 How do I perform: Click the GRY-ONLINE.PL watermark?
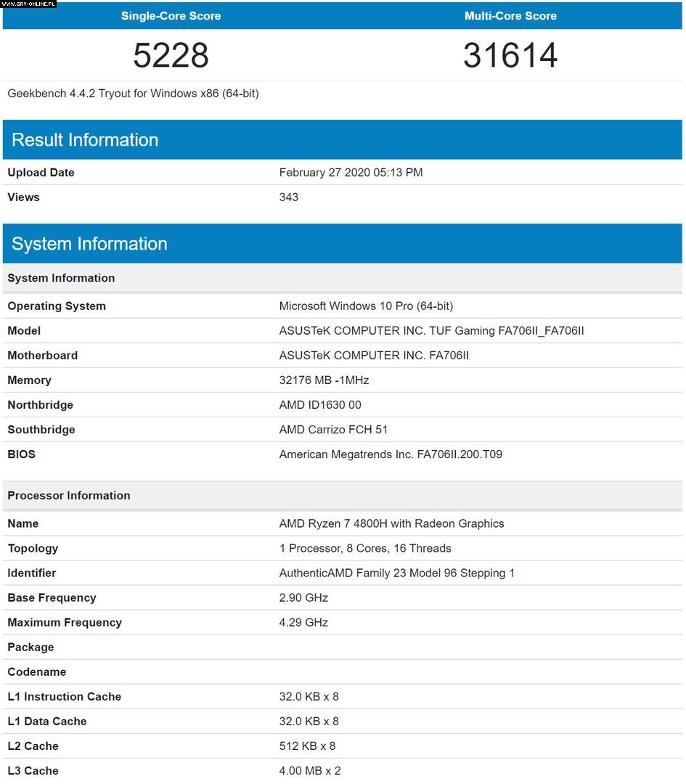tap(28, 4)
